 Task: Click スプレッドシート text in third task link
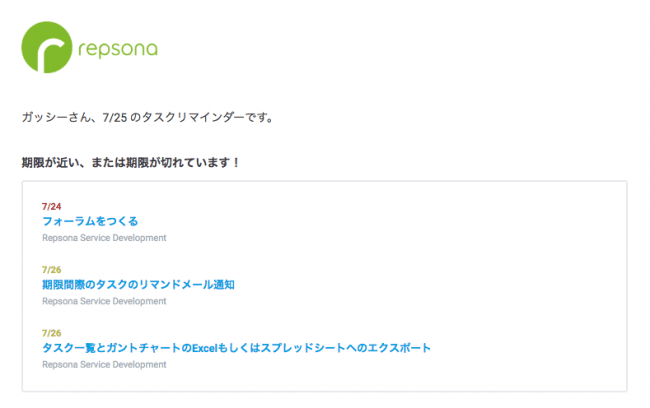click(x=303, y=348)
